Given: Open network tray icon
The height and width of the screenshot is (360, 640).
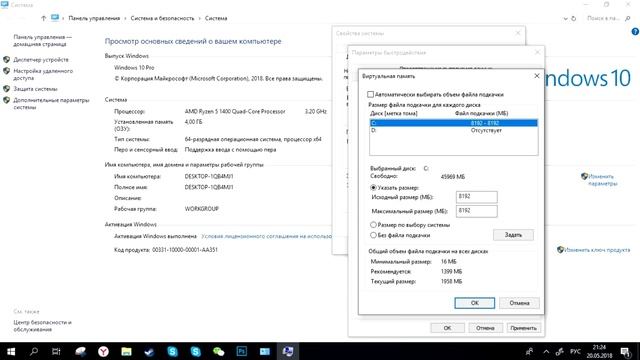Looking at the screenshot, I should 560,352.
